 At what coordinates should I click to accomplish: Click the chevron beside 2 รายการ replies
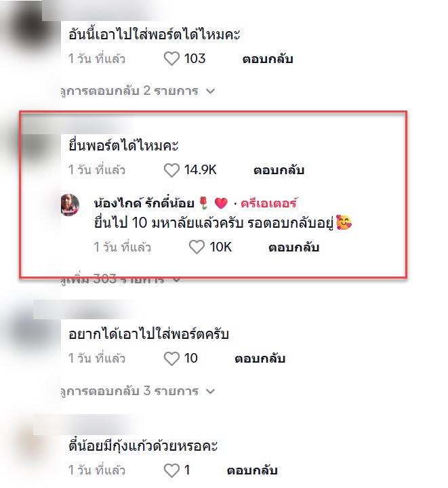pos(211,91)
